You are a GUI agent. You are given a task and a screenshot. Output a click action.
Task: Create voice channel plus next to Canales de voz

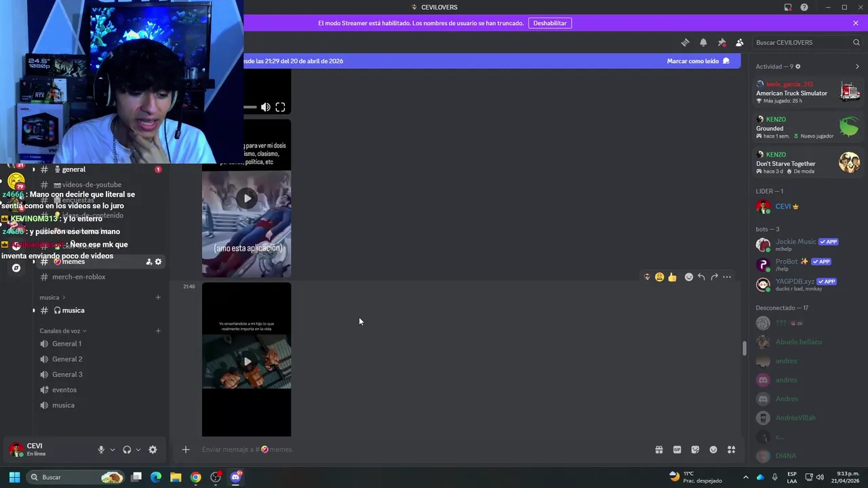[158, 331]
